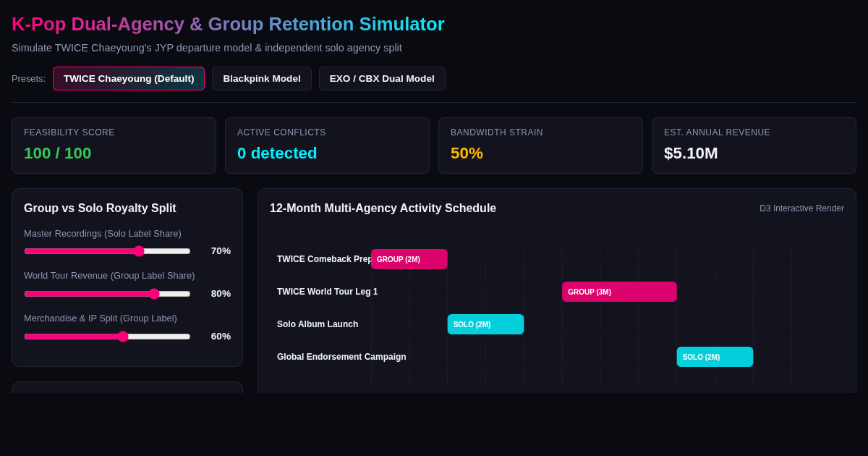This screenshot has height=456, width=868.
Task: Select the Global Endorsement Campaign SOLO (2M) bar
Action: (715, 357)
